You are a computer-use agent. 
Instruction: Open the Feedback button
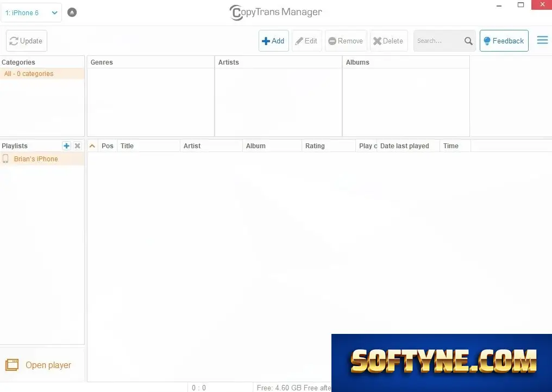tap(504, 41)
